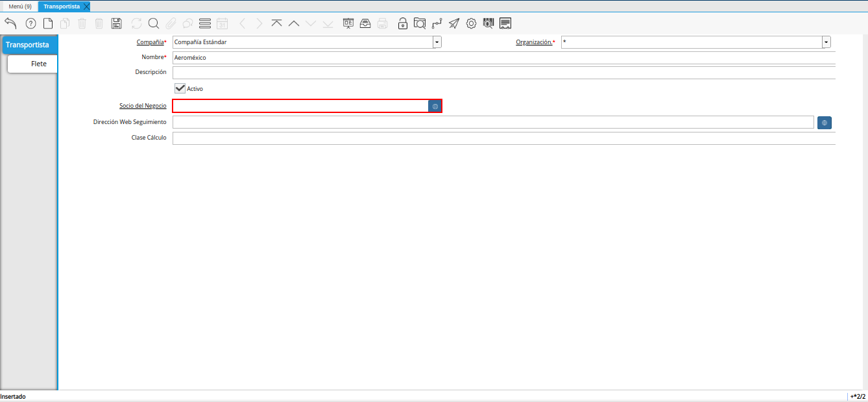The width and height of the screenshot is (868, 402).
Task: Create a new record with the blank page icon
Action: [x=48, y=23]
